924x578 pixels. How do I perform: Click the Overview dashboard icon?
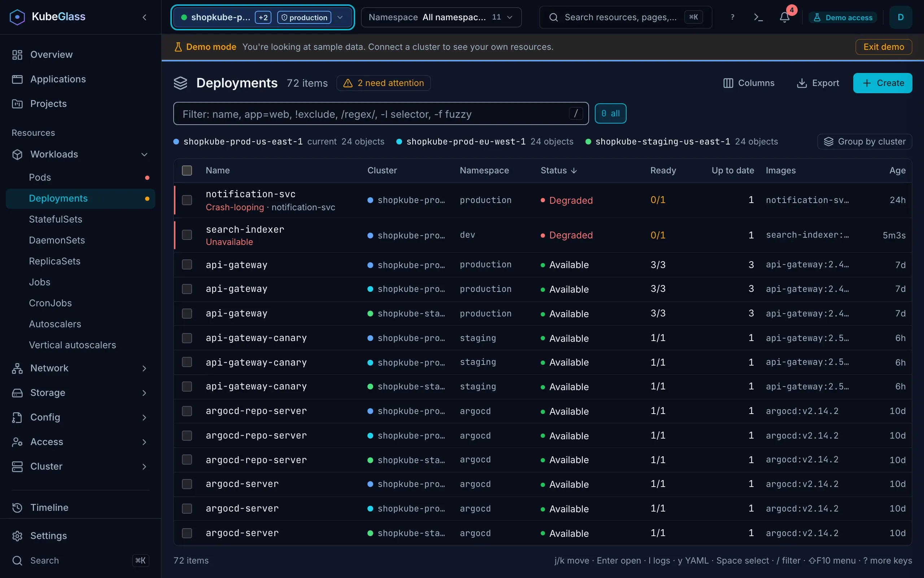(x=17, y=55)
